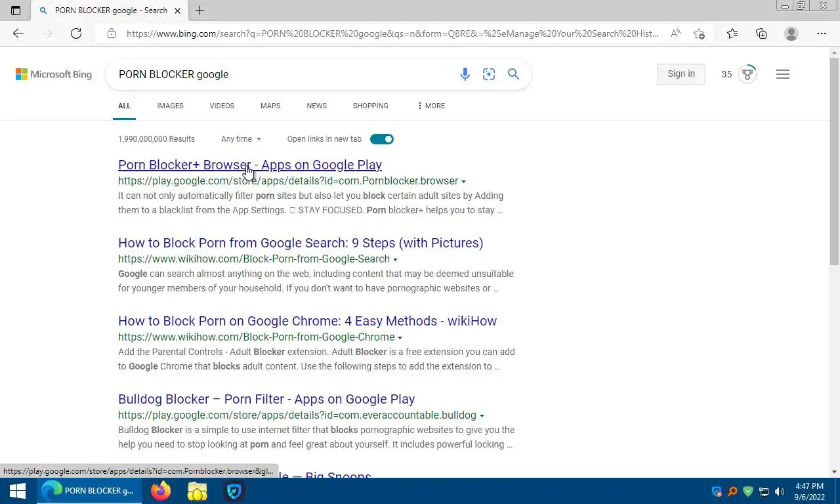This screenshot has width=840, height=504.
Task: Switch to the NEWS tab
Action: [316, 106]
